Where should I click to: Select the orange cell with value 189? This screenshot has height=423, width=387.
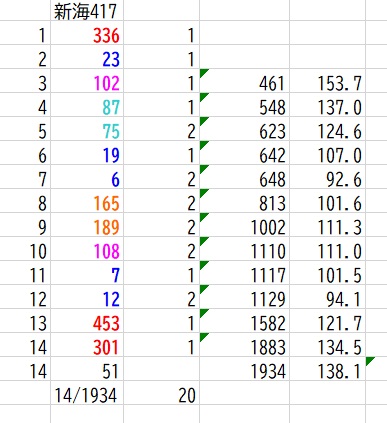click(87, 227)
